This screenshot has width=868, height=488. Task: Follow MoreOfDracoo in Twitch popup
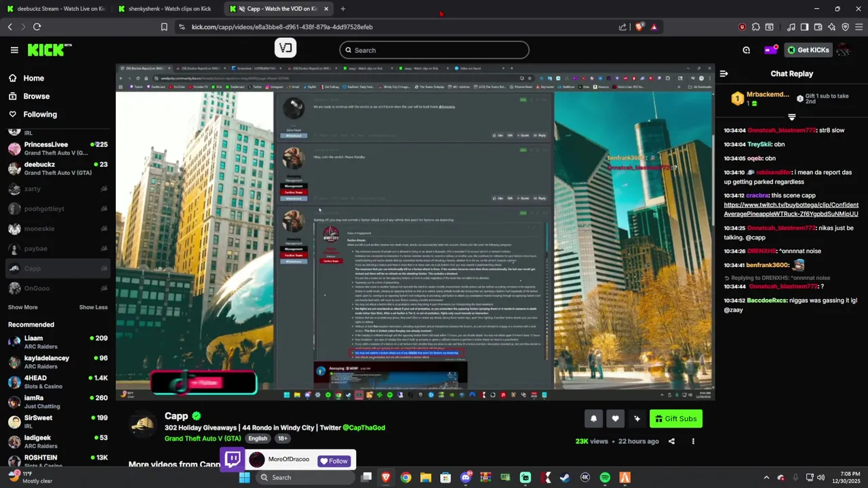click(x=334, y=461)
